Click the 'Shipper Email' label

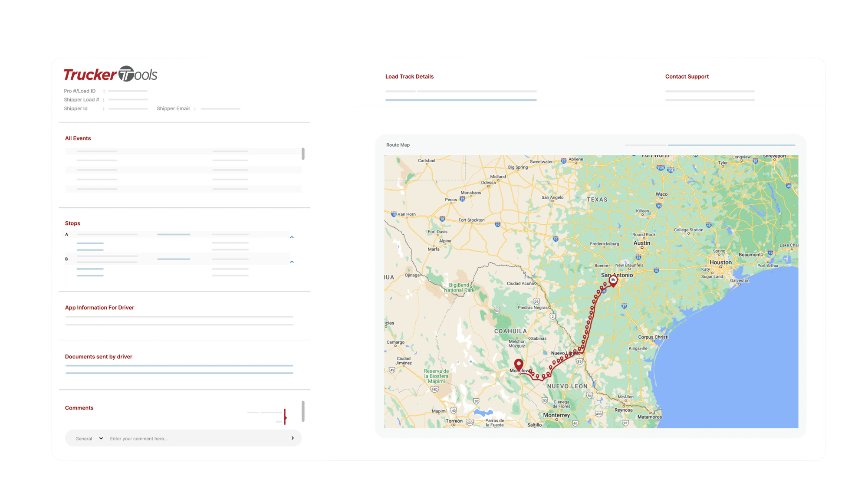click(173, 108)
